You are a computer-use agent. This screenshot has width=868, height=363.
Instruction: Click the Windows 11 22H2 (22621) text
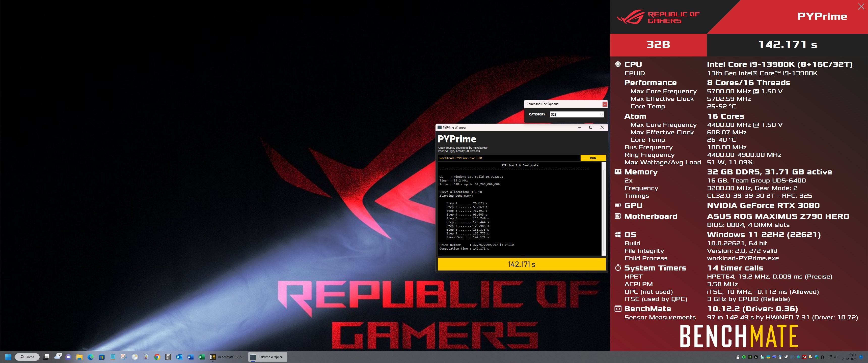click(x=764, y=235)
